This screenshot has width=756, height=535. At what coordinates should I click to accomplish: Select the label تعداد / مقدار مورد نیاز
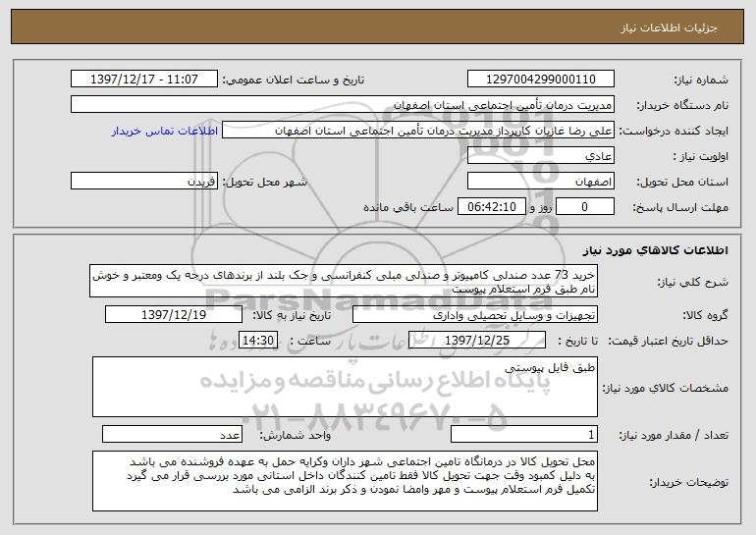click(674, 435)
